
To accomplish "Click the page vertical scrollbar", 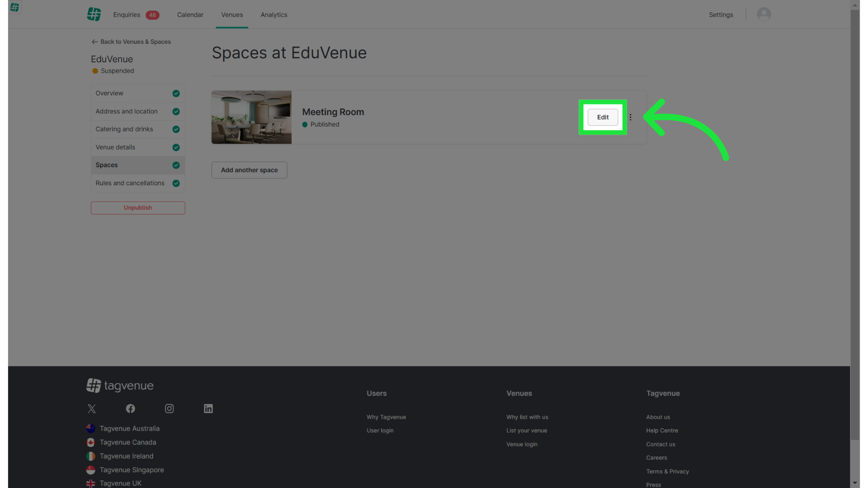I will 855,225.
